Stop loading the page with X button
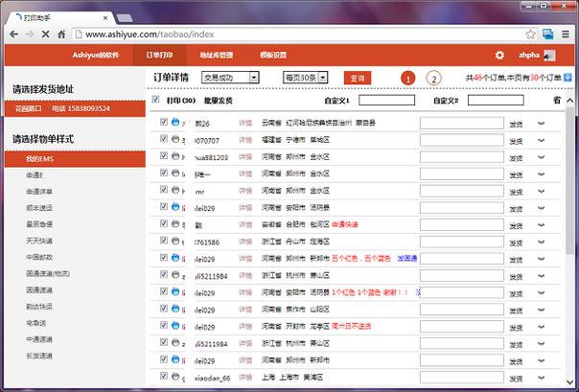Screen dimensions: 579x392 [x=45, y=35]
